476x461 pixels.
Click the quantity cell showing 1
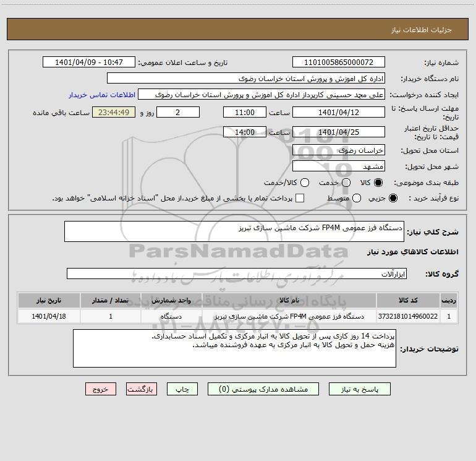pos(111,316)
